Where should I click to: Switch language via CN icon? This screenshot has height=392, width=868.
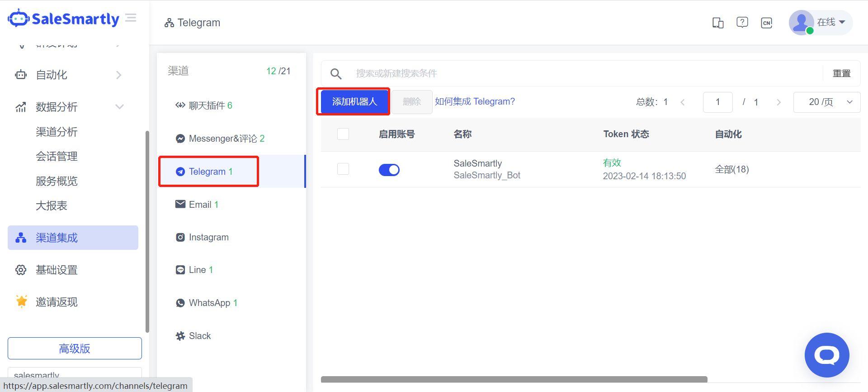pyautogui.click(x=766, y=23)
